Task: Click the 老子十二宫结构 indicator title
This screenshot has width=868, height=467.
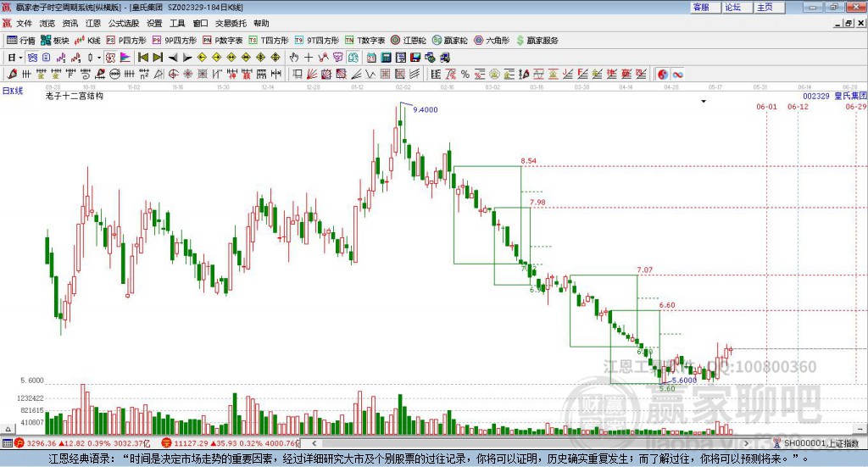Action: [75, 96]
